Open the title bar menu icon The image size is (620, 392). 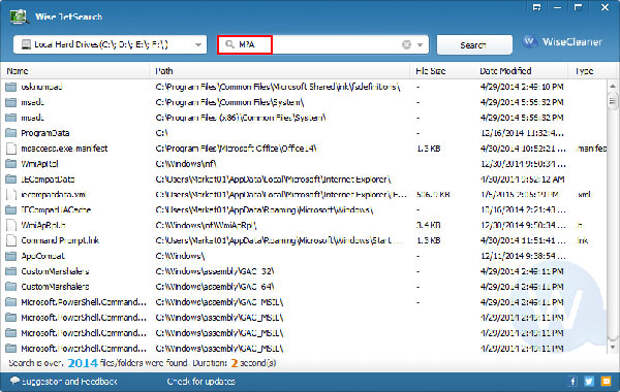(x=537, y=7)
